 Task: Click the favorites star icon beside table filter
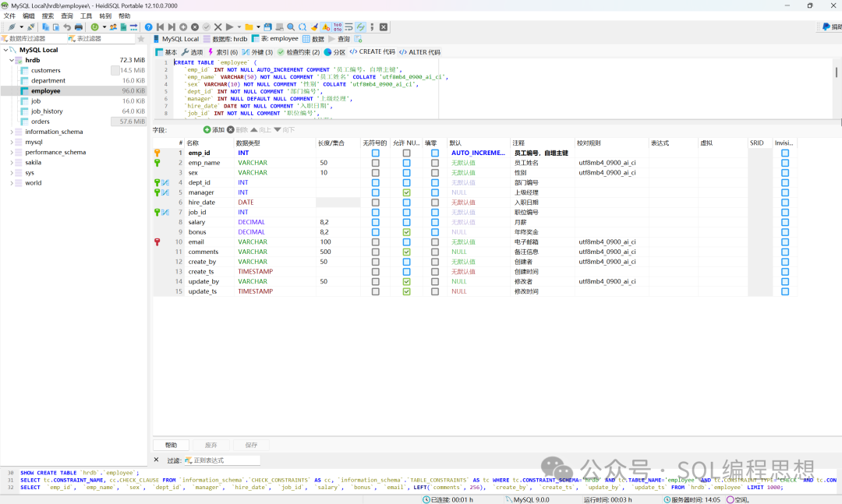[141, 38]
